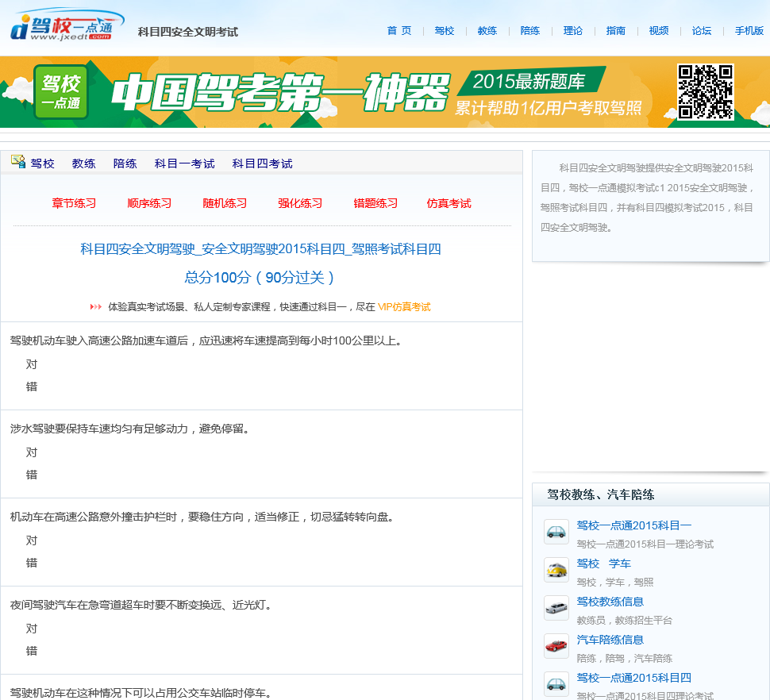Answer 对 for the 急弯道超车 question
770x700 pixels.
point(32,629)
